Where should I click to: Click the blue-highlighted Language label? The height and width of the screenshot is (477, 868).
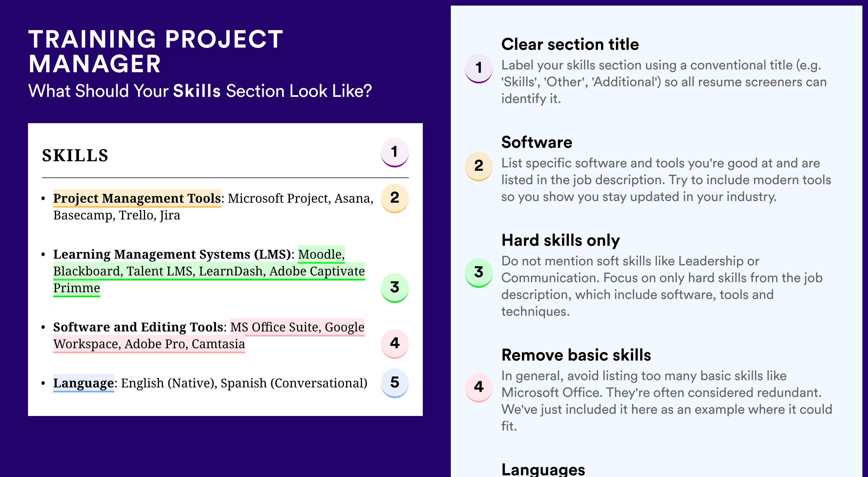[83, 383]
